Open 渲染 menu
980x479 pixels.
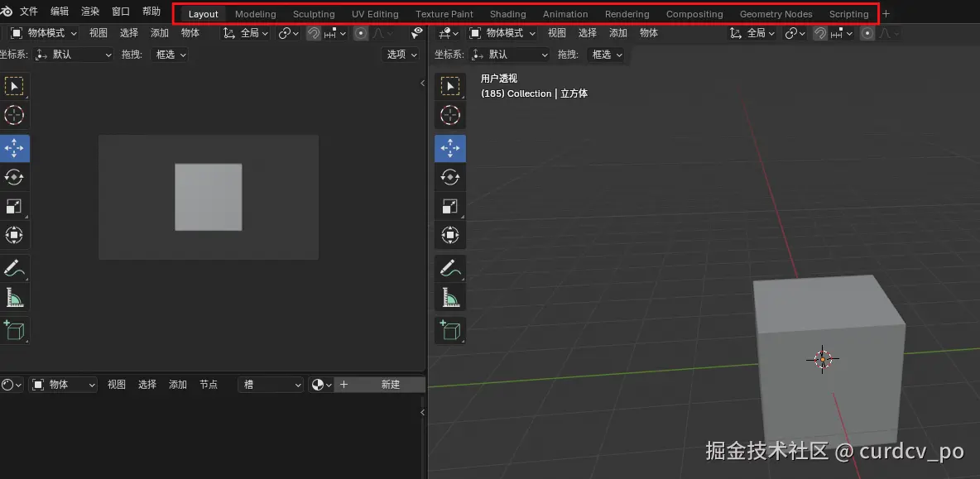pos(90,12)
